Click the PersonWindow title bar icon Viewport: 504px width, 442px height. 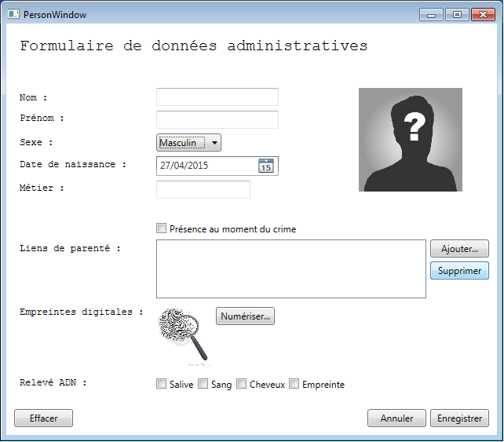pos(14,15)
